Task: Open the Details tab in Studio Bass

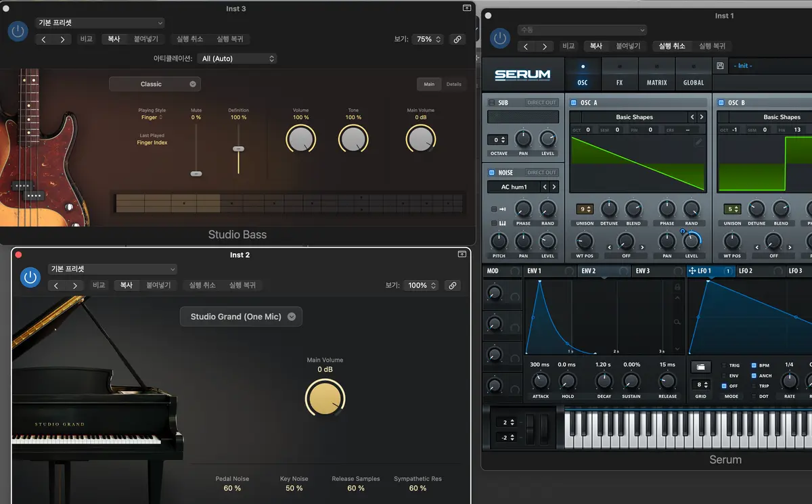Action: [x=453, y=84]
